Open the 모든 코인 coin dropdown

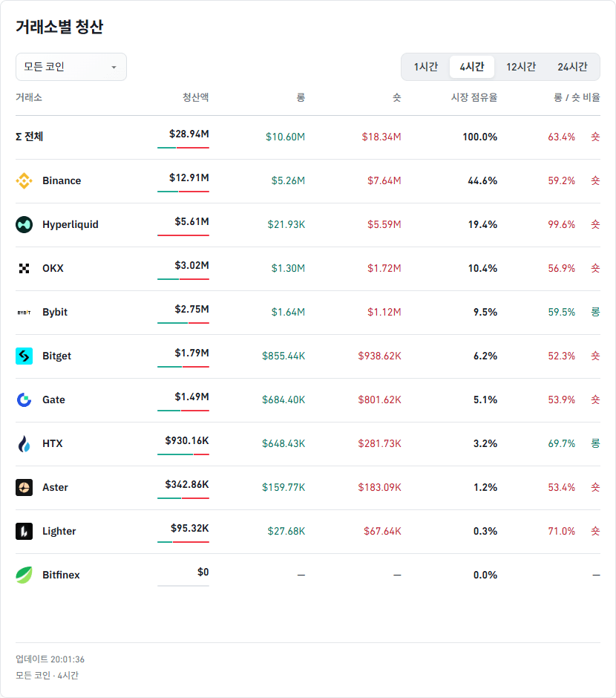71,67
